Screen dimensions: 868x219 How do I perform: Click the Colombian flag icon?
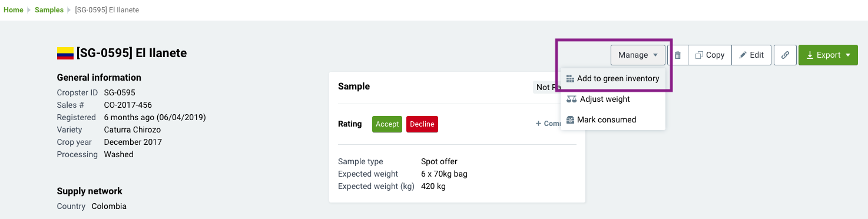tap(65, 54)
